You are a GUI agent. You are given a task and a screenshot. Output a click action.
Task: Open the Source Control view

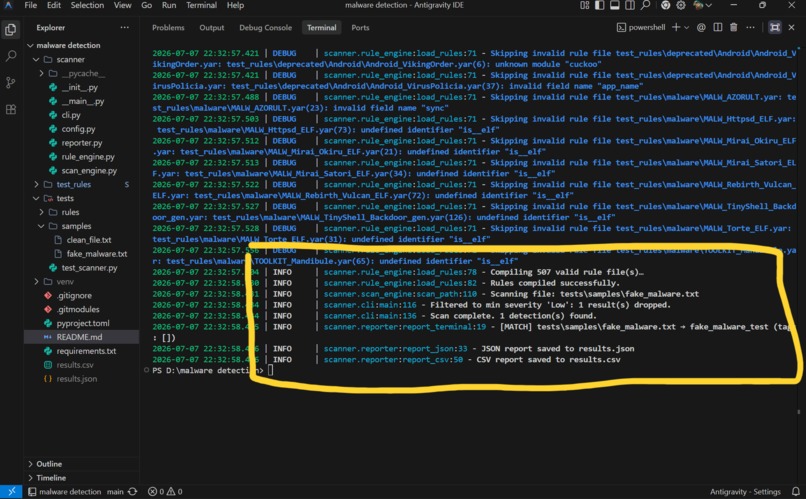10,82
